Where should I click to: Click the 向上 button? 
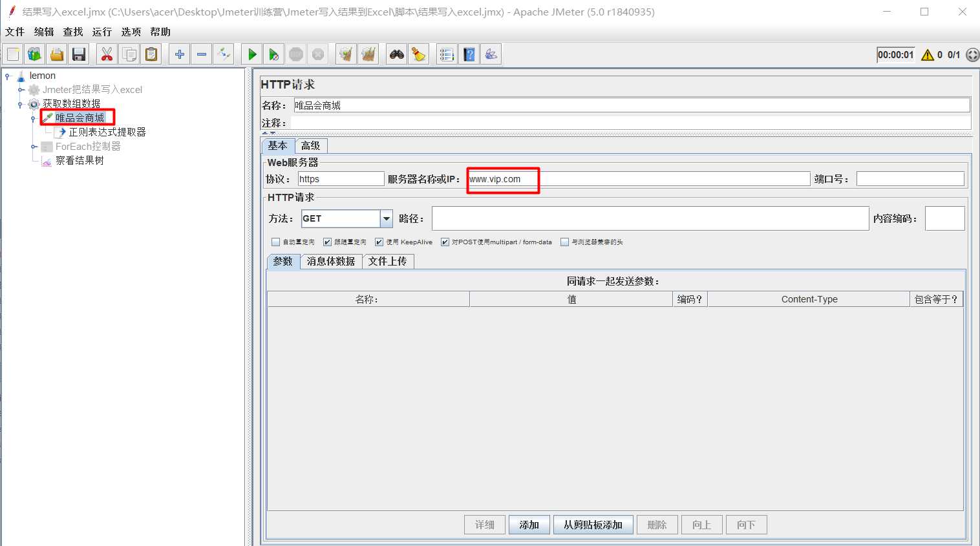coord(702,525)
